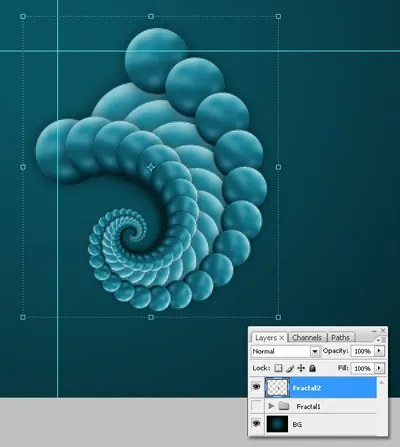Hide the BG layer
400x447 pixels.
[x=256, y=424]
